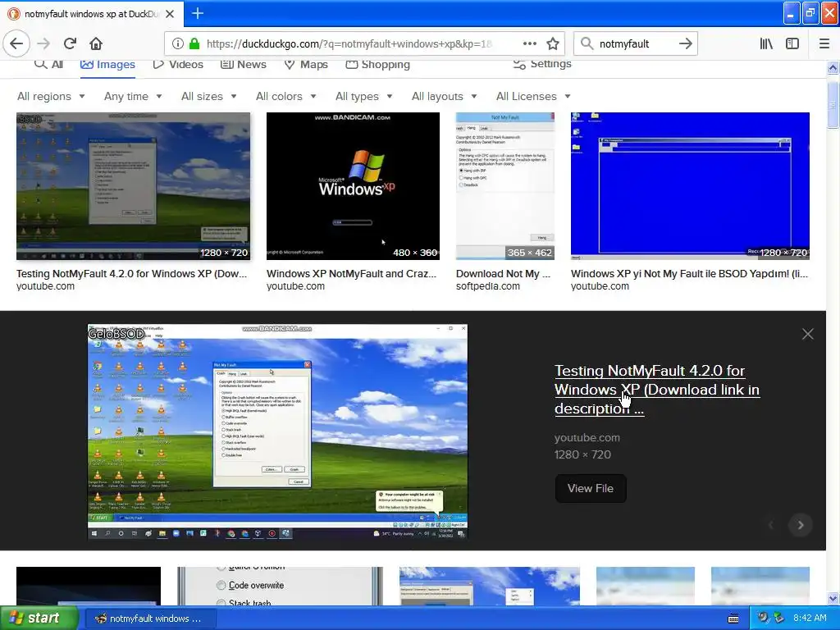Click the forward navigation arrow
The width and height of the screenshot is (840, 630).
[43, 43]
